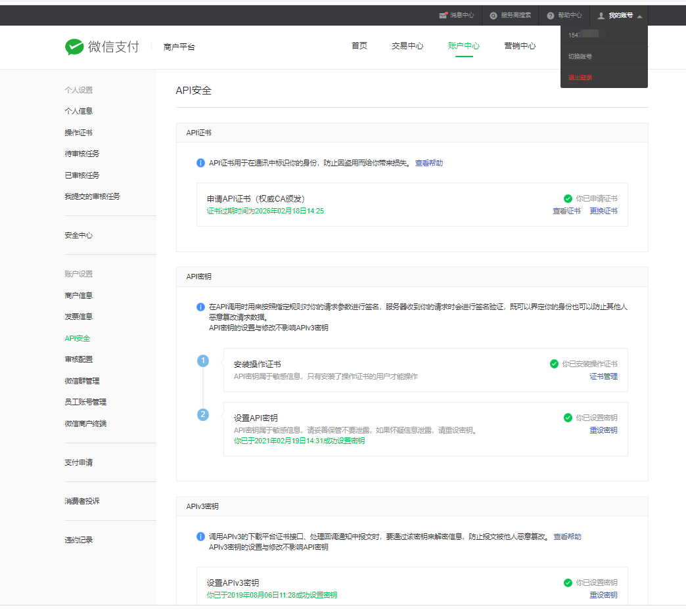Open 首页 in the top navigation
This screenshot has width=686, height=616.
coord(359,46)
